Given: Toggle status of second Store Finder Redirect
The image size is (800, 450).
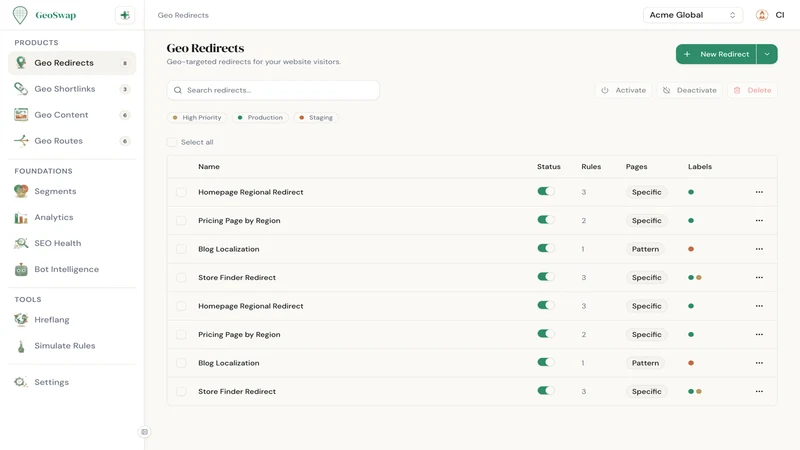Looking at the screenshot, I should 545,391.
